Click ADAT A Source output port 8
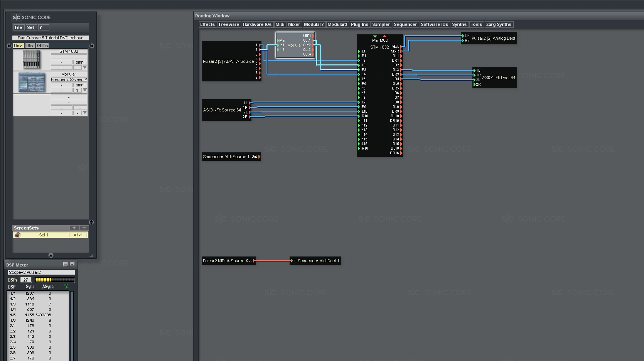The width and height of the screenshot is (644, 361). pyautogui.click(x=260, y=78)
